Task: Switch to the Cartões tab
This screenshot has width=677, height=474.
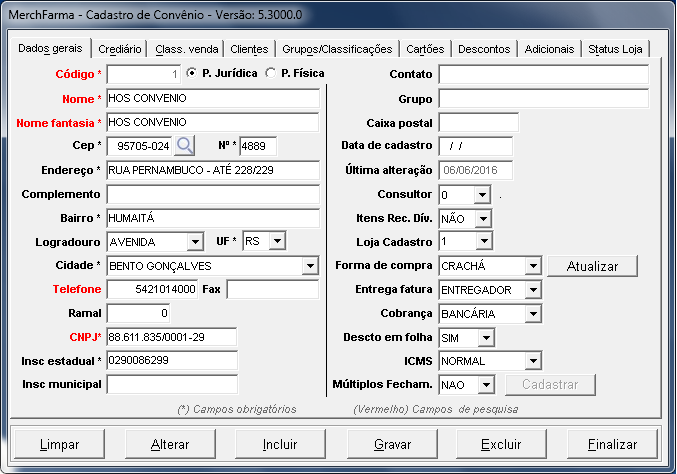Action: point(426,48)
